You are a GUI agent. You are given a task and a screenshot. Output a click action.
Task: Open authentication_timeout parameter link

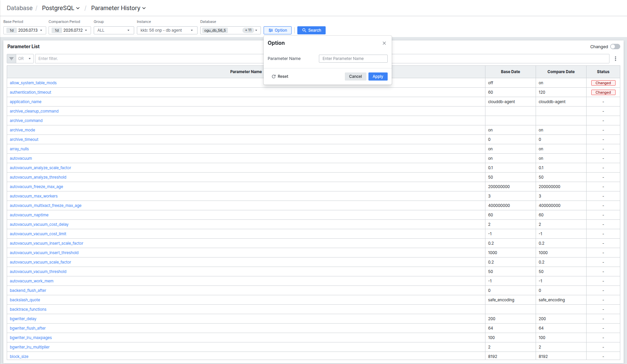[30, 92]
